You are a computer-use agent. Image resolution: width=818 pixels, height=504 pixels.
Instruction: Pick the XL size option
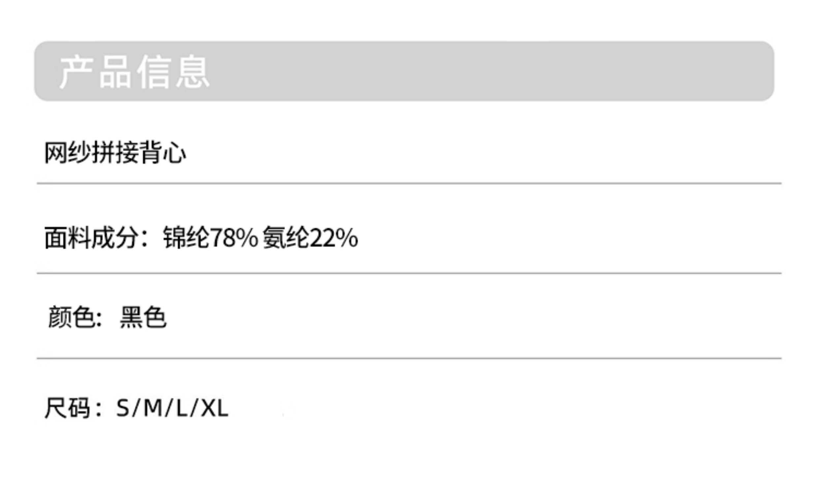coord(215,408)
